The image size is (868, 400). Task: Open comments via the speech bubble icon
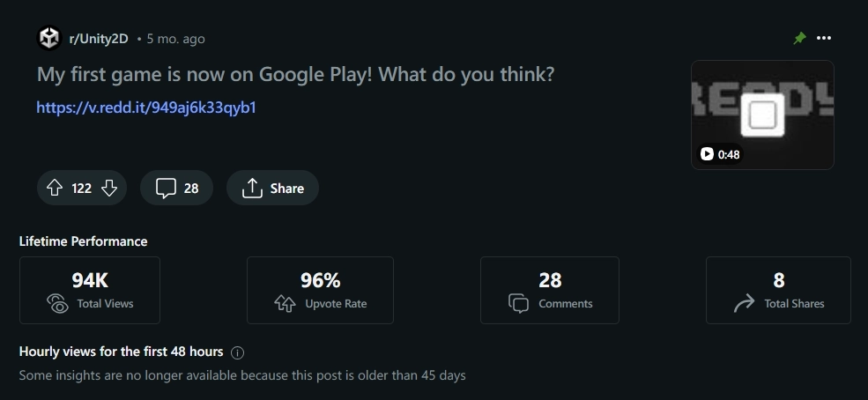pyautogui.click(x=166, y=188)
